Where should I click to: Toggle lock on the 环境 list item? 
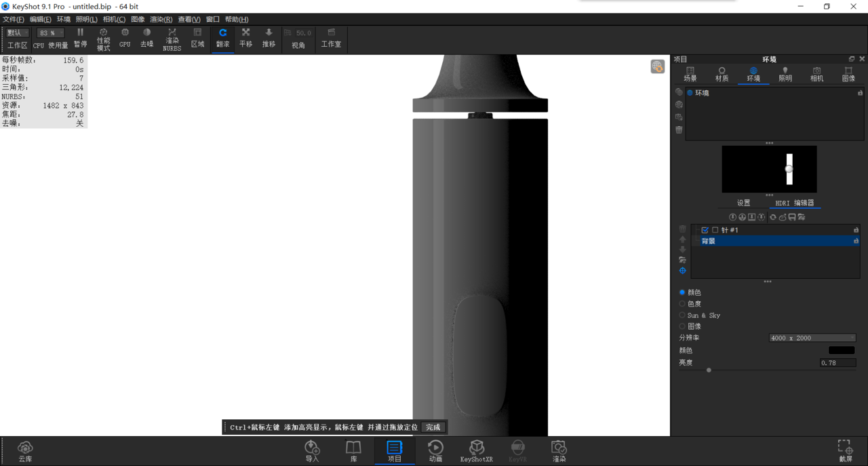click(860, 93)
